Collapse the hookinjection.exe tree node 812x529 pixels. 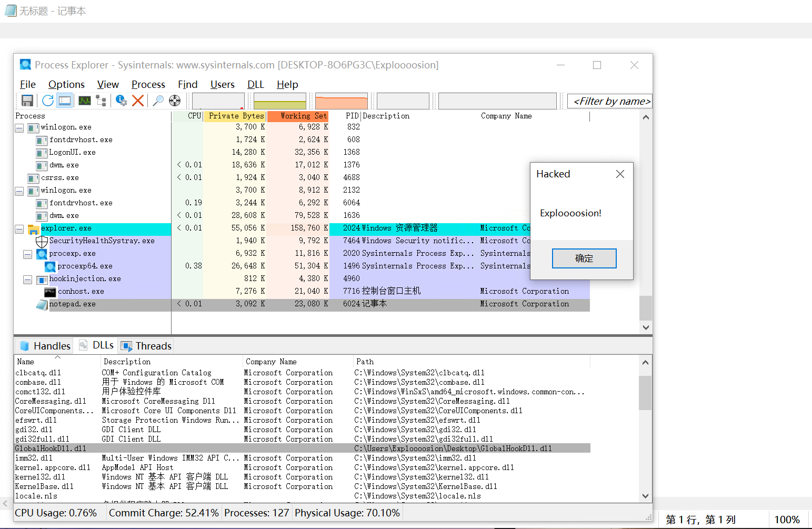[28, 280]
